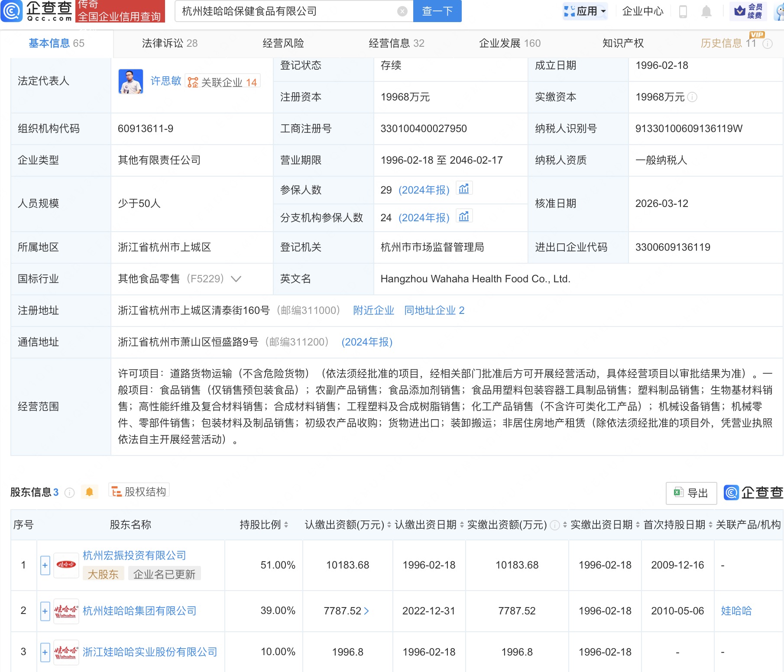Expand the 国标行业 F5229 dropdown
The height and width of the screenshot is (672, 784).
tap(236, 279)
